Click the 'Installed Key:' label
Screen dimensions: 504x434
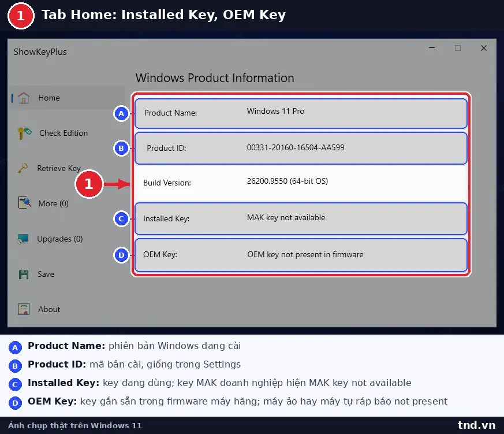point(166,219)
